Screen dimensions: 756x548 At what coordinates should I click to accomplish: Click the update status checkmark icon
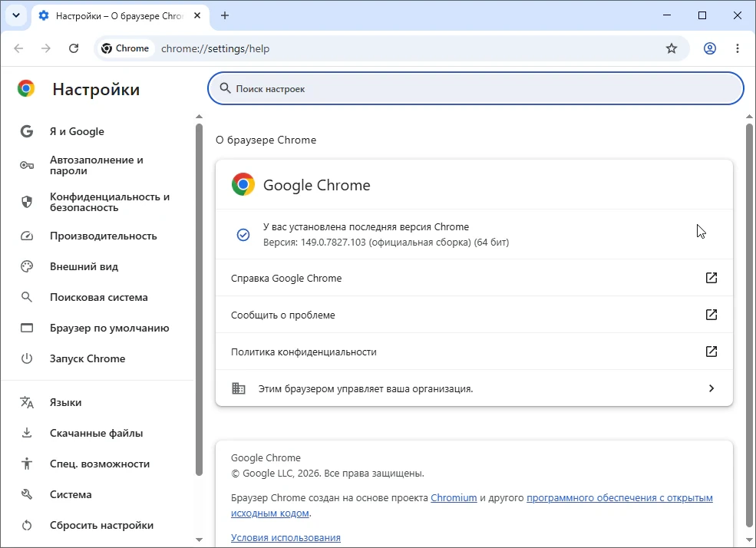243,235
